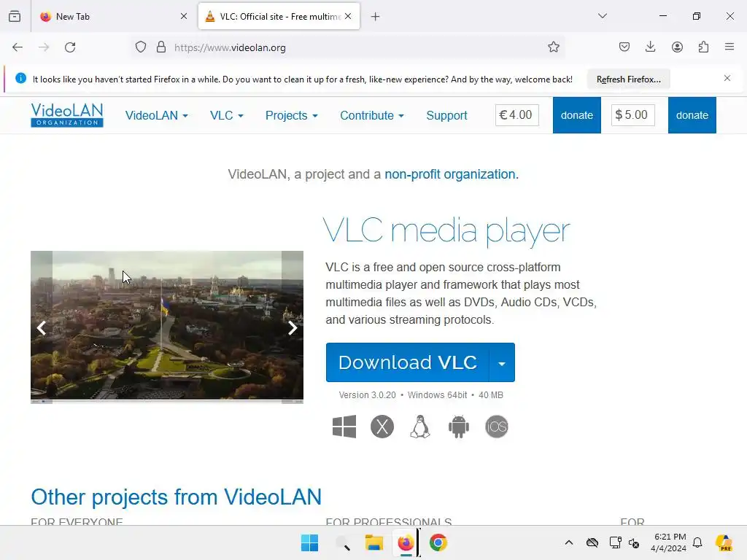Open the list all tabs chevron
Viewport: 747px width, 560px height.
[x=602, y=16]
